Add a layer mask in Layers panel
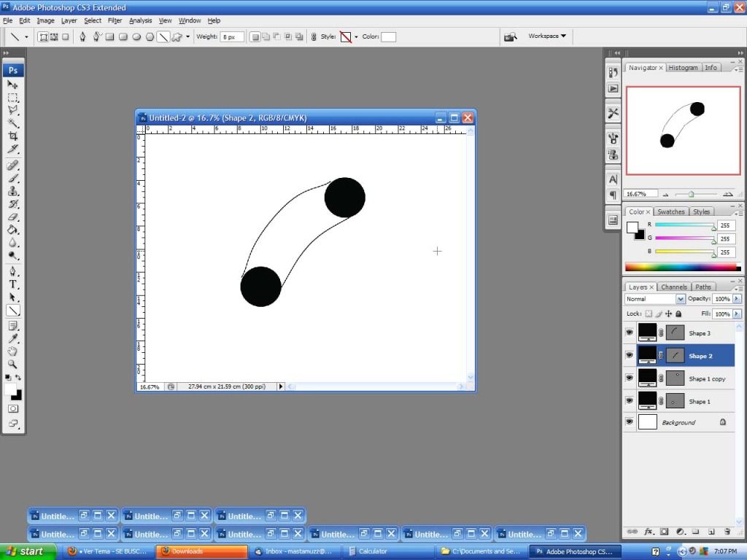The height and width of the screenshot is (560, 747). (664, 532)
